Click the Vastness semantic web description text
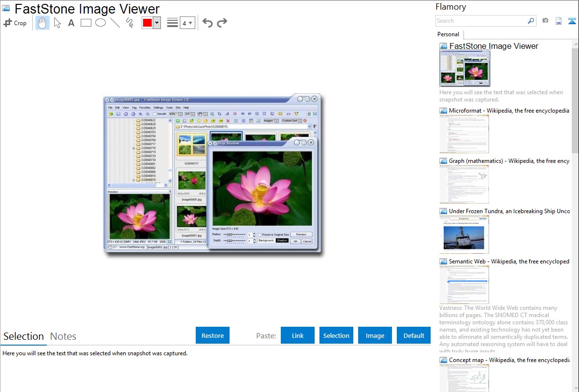 (x=504, y=329)
